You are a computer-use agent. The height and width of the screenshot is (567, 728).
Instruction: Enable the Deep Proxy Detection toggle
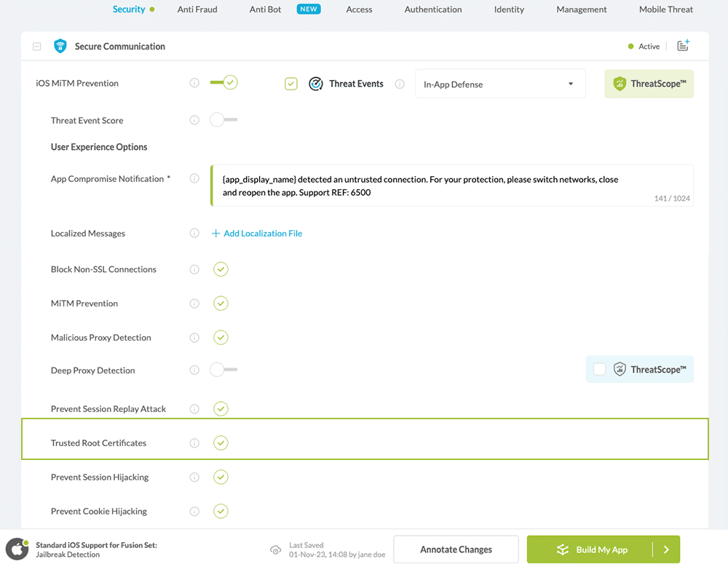click(223, 370)
